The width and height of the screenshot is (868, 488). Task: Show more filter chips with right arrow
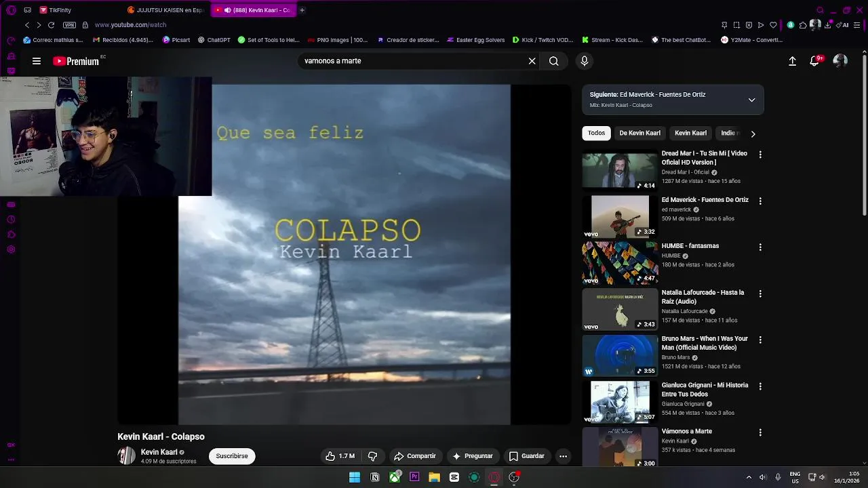753,134
